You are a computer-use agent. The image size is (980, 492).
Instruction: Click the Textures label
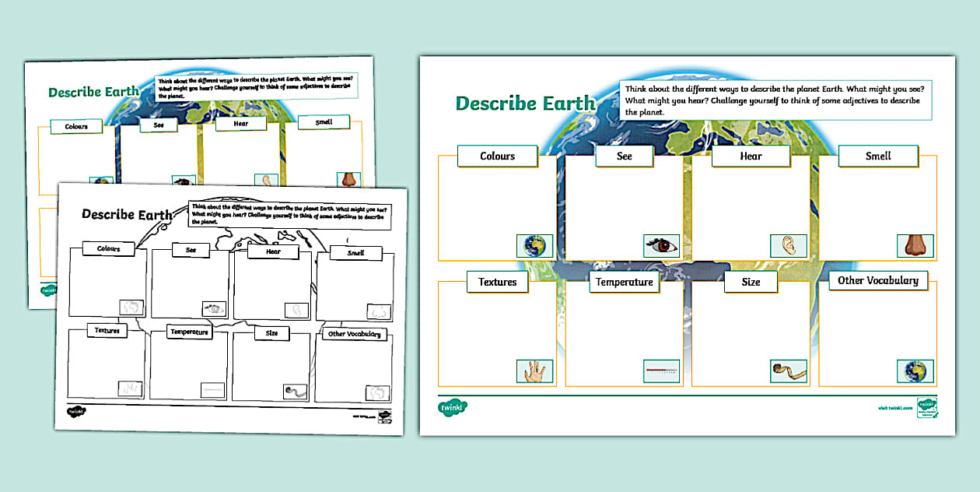pyautogui.click(x=497, y=282)
